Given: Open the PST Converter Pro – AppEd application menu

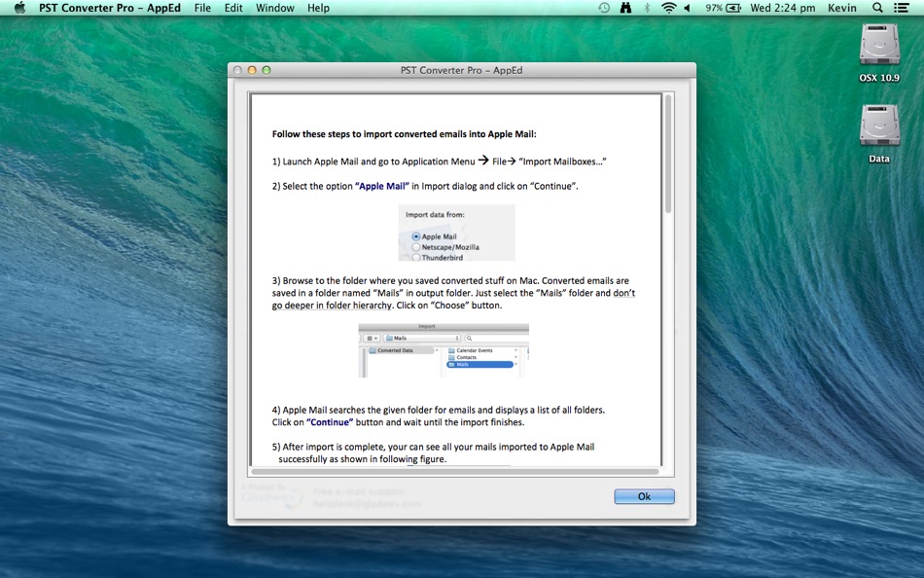Looking at the screenshot, I should pyautogui.click(x=110, y=8).
